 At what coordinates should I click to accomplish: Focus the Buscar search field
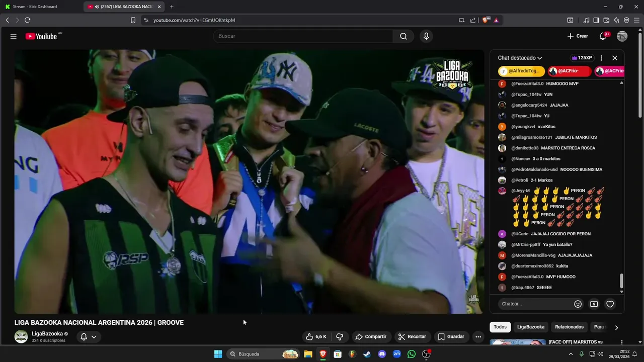303,36
